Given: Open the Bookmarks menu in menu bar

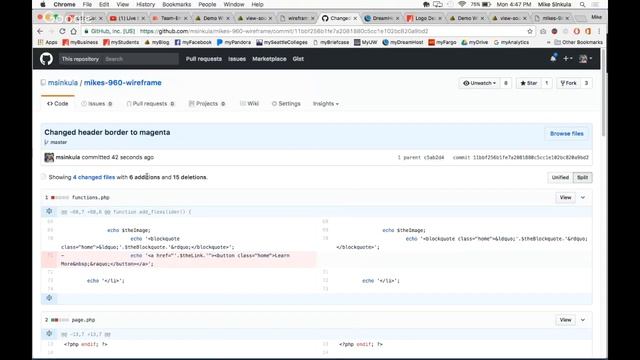Looking at the screenshot, I should tap(176, 4).
